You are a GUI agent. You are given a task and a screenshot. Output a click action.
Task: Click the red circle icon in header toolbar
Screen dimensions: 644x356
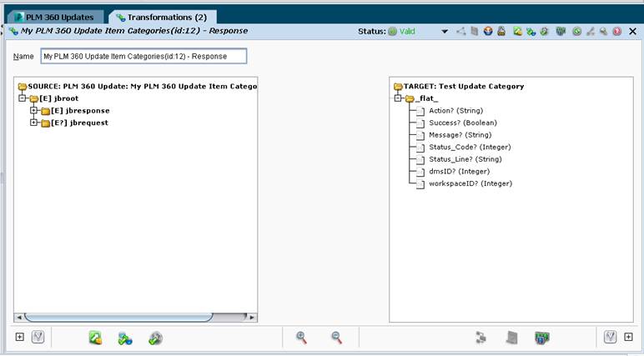point(617,31)
